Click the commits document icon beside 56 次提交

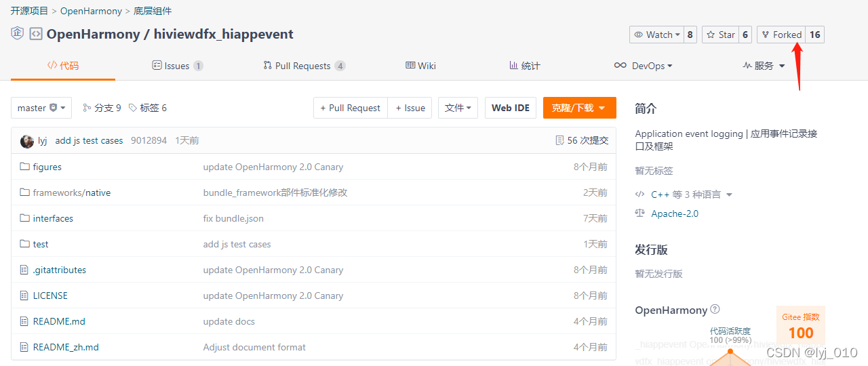coord(559,140)
